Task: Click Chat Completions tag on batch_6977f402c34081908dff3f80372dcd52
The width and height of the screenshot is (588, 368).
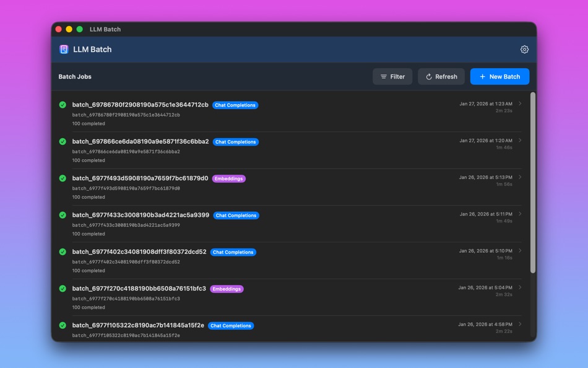Action: (233, 252)
